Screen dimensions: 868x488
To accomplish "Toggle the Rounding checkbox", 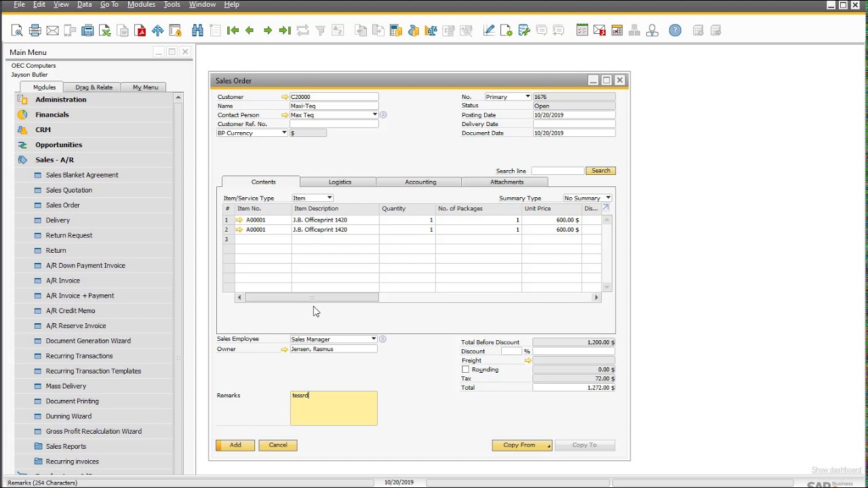I will click(x=465, y=370).
